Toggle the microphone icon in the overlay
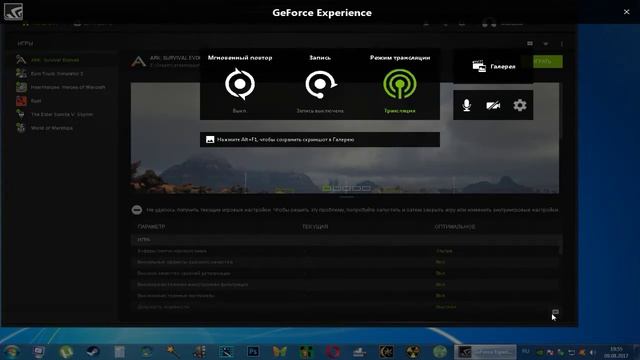640x360 pixels. [x=467, y=105]
